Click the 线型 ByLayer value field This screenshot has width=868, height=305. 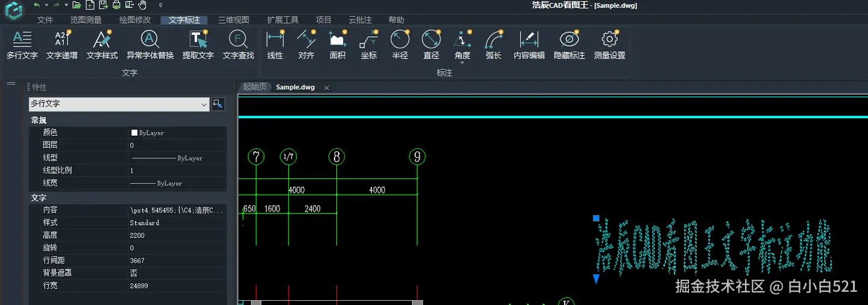[x=178, y=158]
